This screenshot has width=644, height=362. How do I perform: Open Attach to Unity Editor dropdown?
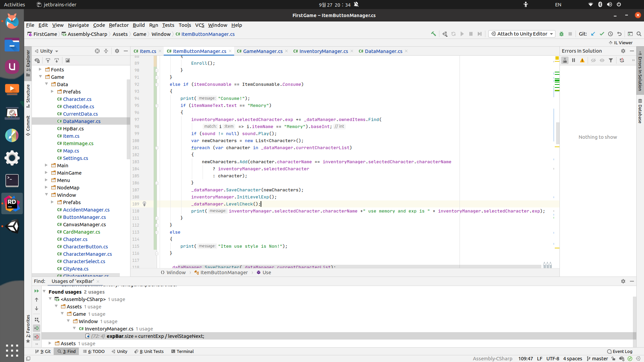click(551, 34)
